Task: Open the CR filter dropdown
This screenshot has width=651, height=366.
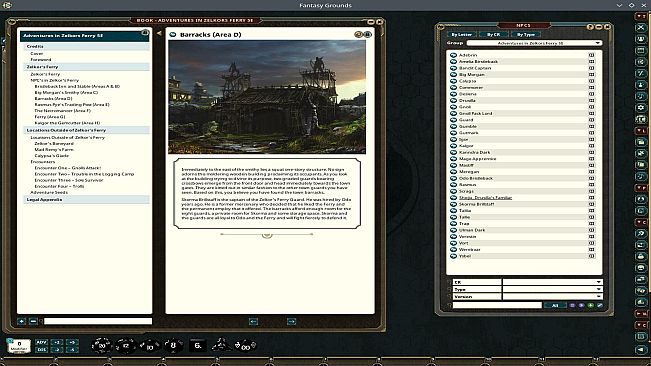Action: (x=552, y=282)
